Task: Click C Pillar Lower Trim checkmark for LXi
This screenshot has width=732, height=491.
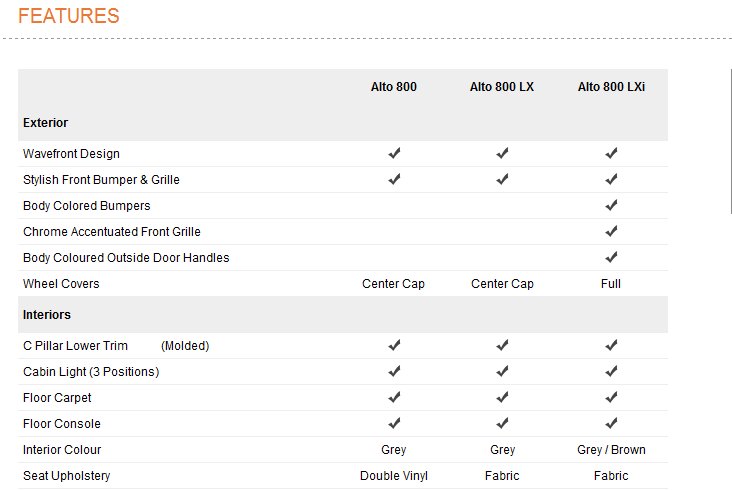Action: click(x=611, y=345)
